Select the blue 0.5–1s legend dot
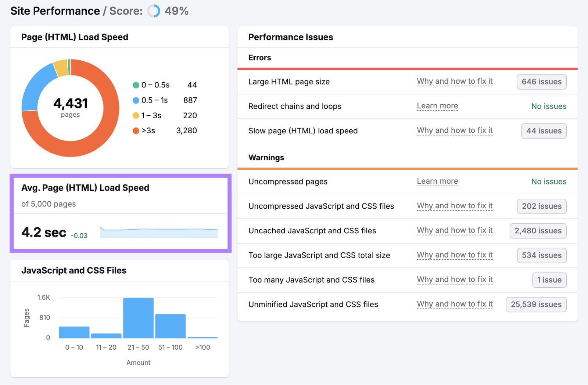This screenshot has width=588, height=385. coord(135,100)
